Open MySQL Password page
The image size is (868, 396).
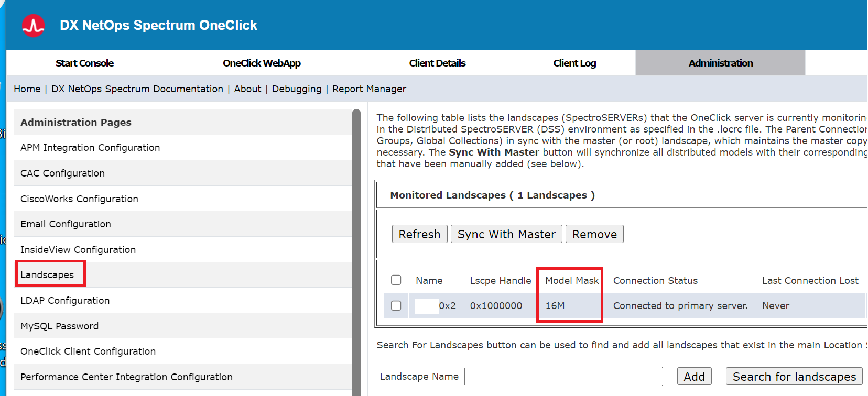pyautogui.click(x=183, y=326)
